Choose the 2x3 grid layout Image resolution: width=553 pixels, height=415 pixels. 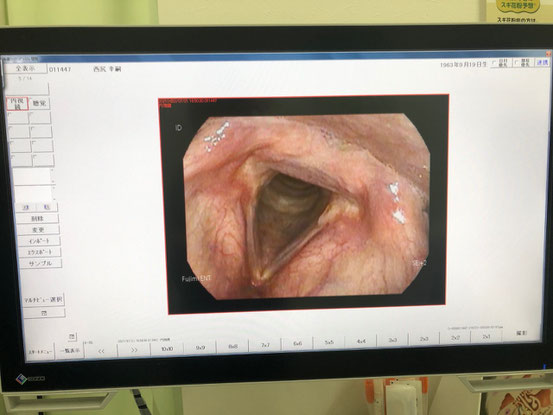pyautogui.click(x=424, y=339)
